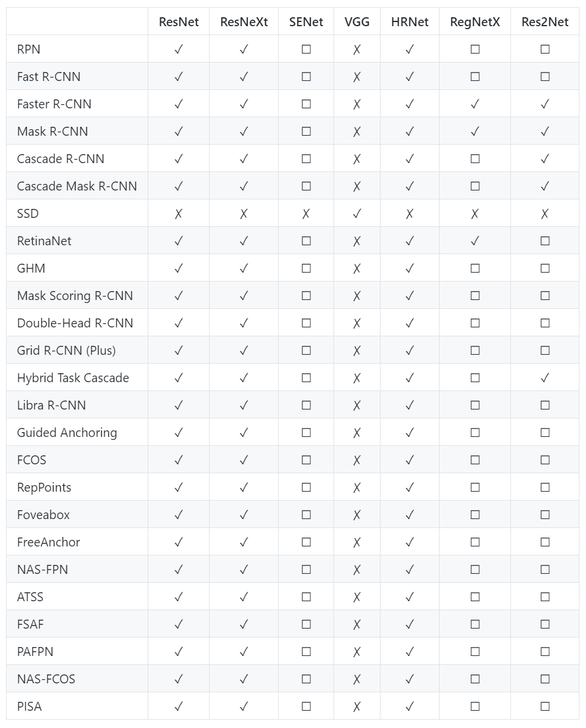Image resolution: width=586 pixels, height=728 pixels.
Task: Select the ResNeXt column header
Action: point(244,22)
